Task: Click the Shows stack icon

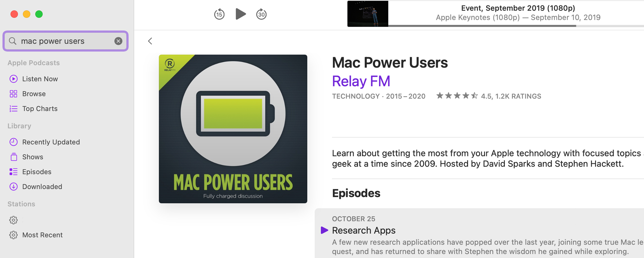Action: (14, 157)
